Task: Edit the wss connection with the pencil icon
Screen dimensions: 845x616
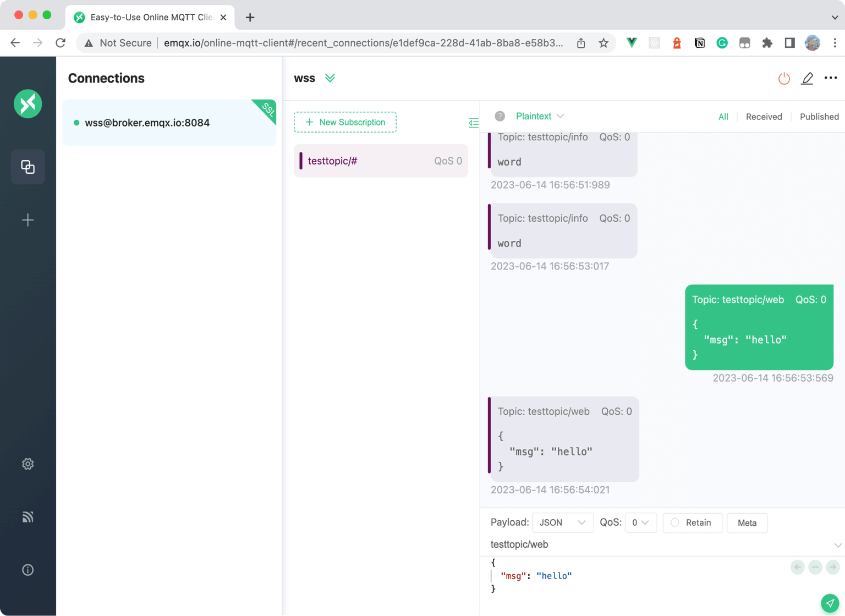Action: pos(806,79)
